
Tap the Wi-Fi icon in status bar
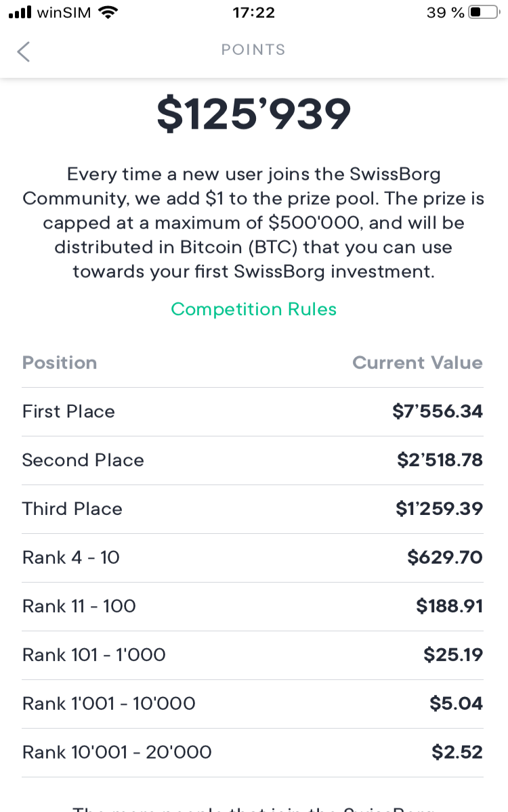pos(108,12)
